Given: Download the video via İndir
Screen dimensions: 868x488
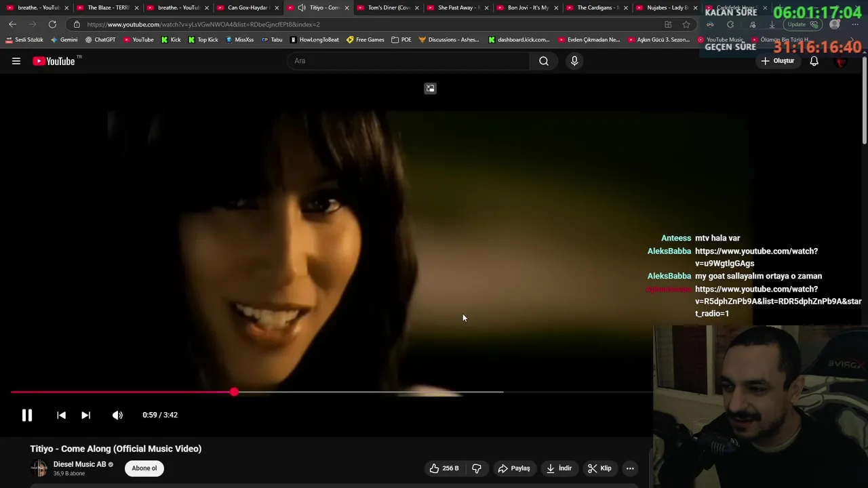Looking at the screenshot, I should (559, 468).
